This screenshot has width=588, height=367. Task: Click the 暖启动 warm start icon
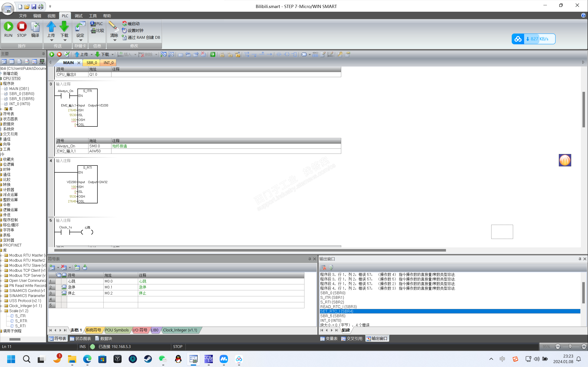pos(124,23)
